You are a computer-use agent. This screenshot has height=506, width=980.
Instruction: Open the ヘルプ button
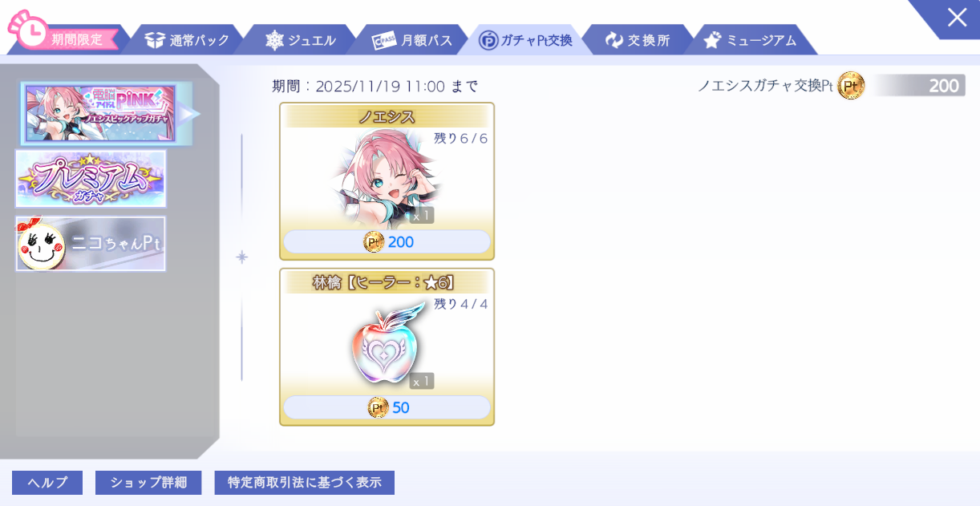coord(47,483)
